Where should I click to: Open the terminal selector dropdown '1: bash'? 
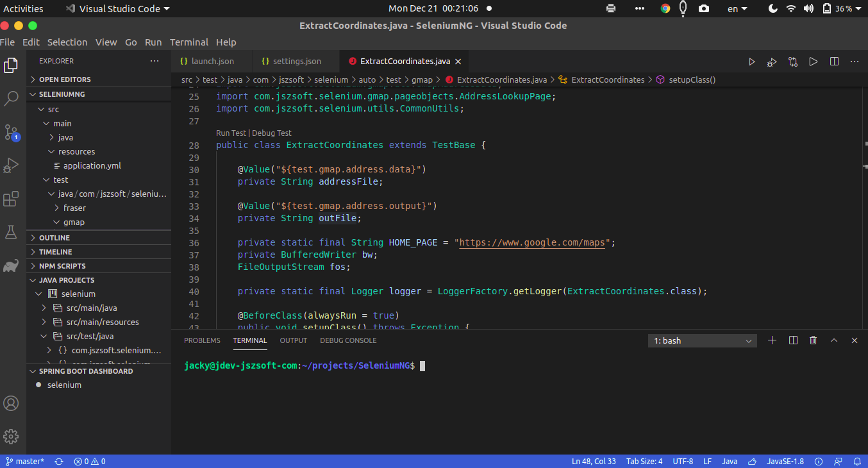[702, 341]
